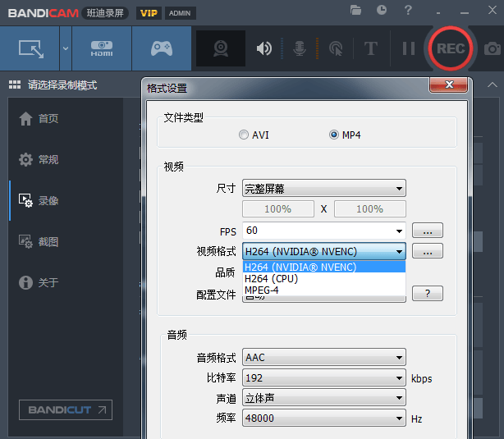
Task: Click the width 100% field
Action: tap(278, 209)
